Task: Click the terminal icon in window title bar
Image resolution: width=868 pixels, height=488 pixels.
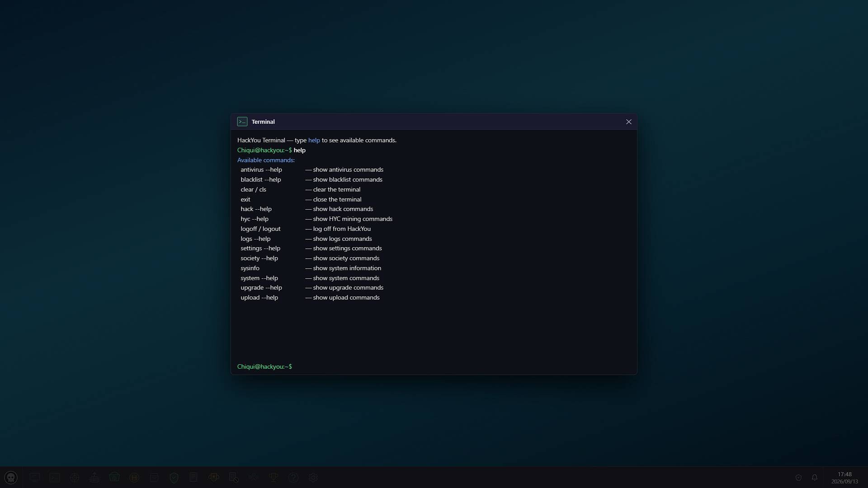Action: tap(242, 122)
